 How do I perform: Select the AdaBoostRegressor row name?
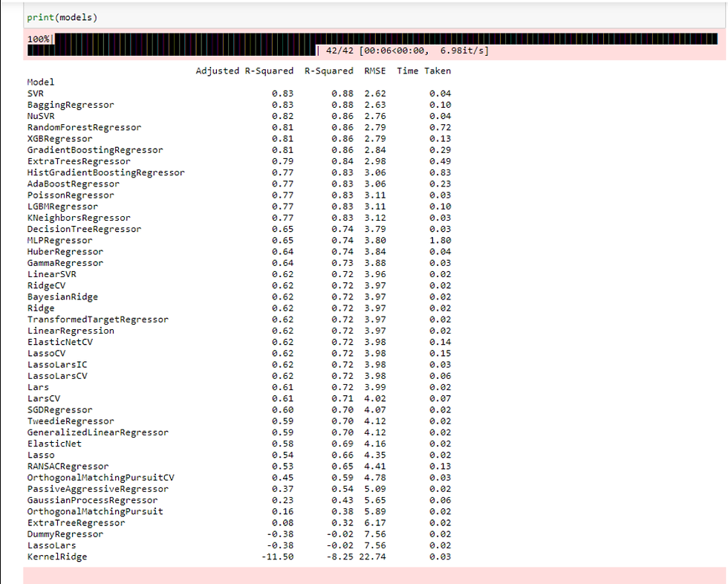(74, 184)
